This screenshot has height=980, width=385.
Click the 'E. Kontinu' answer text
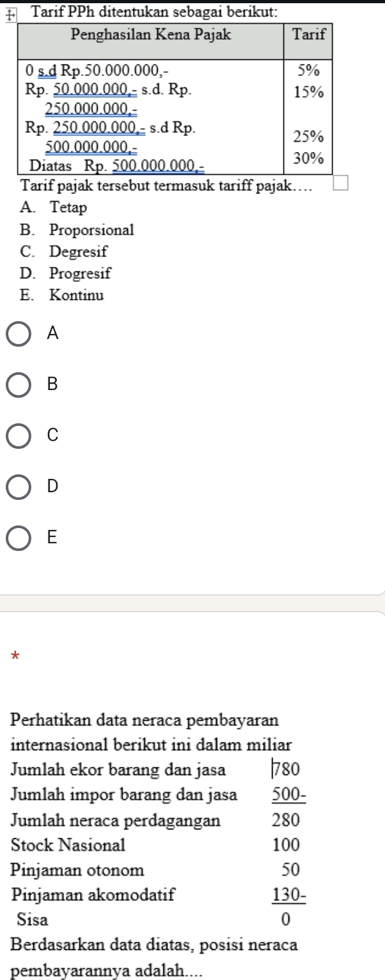coord(62,296)
